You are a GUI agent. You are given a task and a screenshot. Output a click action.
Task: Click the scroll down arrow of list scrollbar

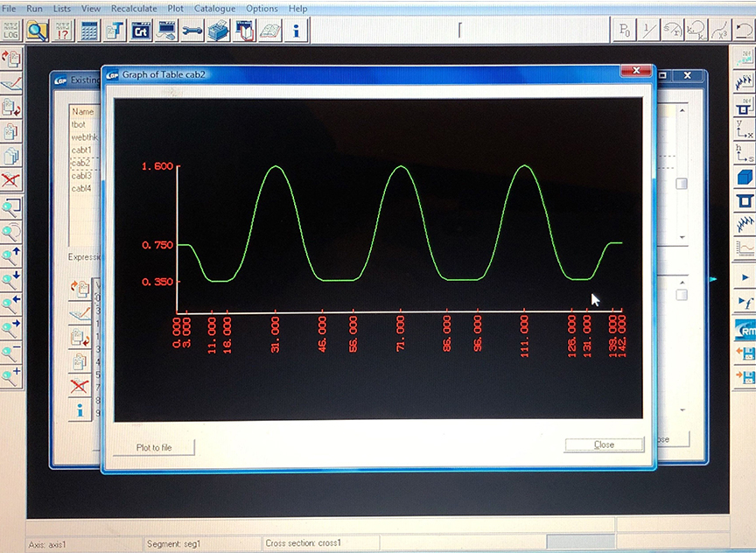682,237
